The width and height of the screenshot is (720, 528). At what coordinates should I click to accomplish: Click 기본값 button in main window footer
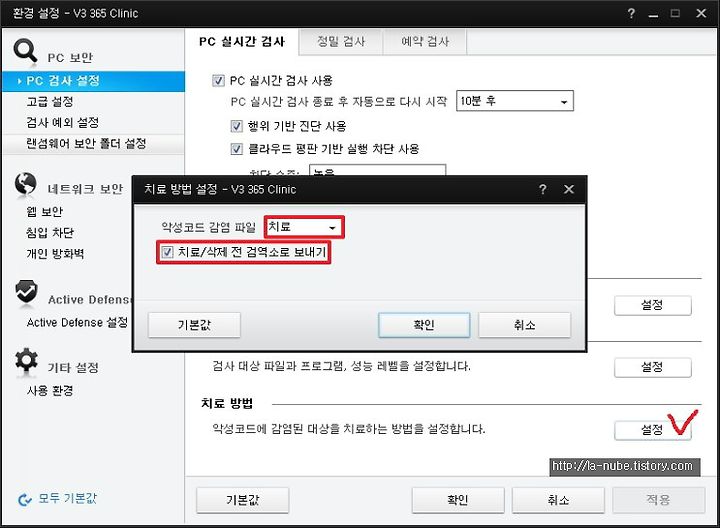point(242,500)
